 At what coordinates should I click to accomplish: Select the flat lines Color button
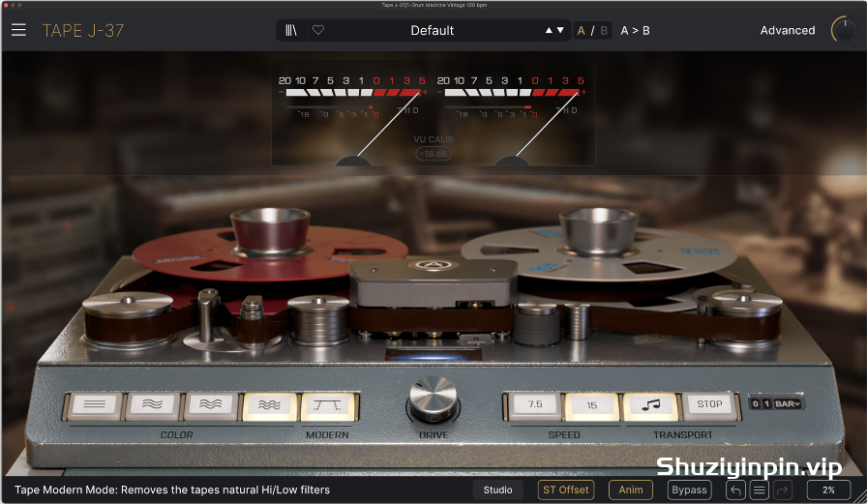95,405
